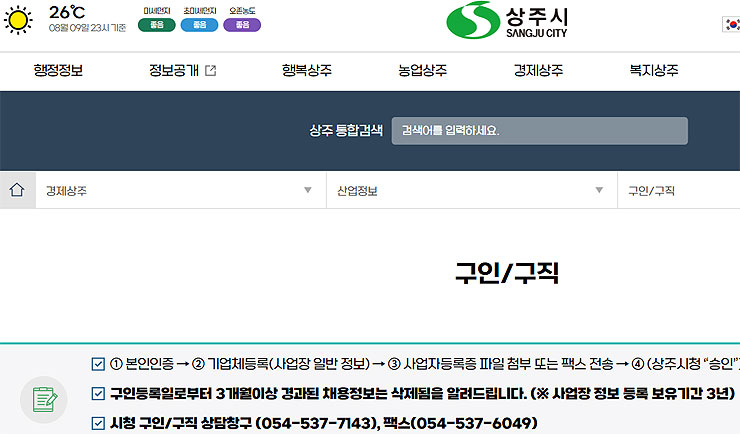This screenshot has height=434, width=740.
Task: Expand the 경제상주 breadcrumb dropdown
Action: pos(181,190)
